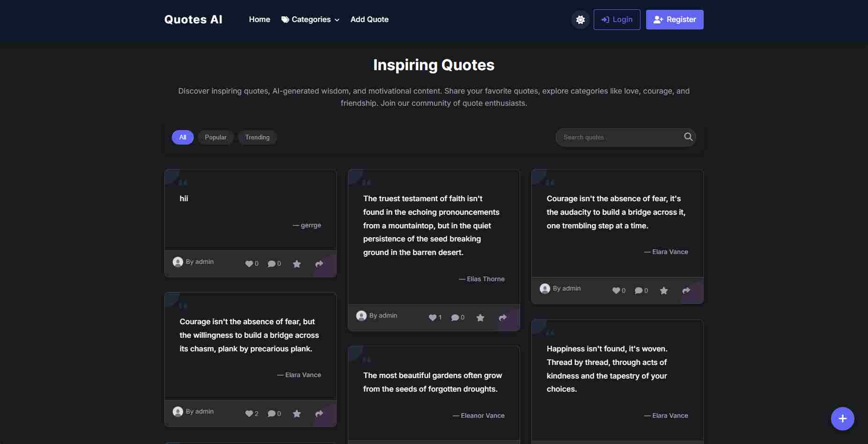Favorite the Elias Thorne quote with star
The height and width of the screenshot is (444, 868).
[480, 318]
